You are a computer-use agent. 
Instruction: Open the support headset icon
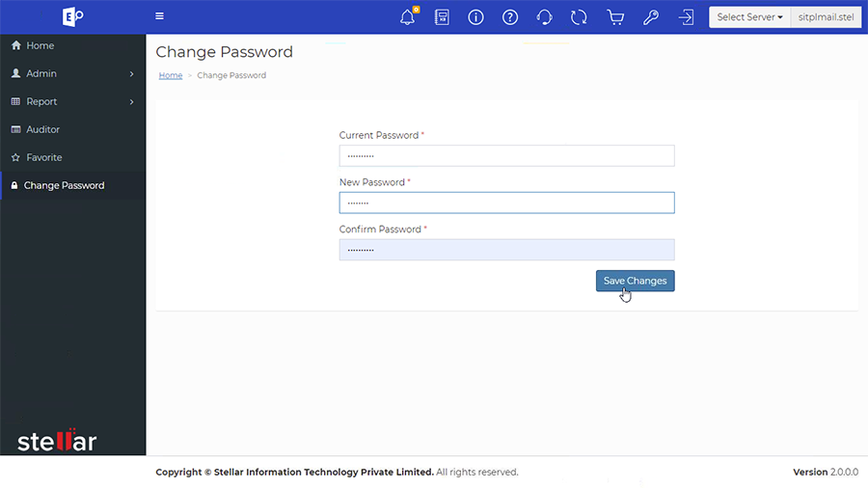tap(544, 17)
